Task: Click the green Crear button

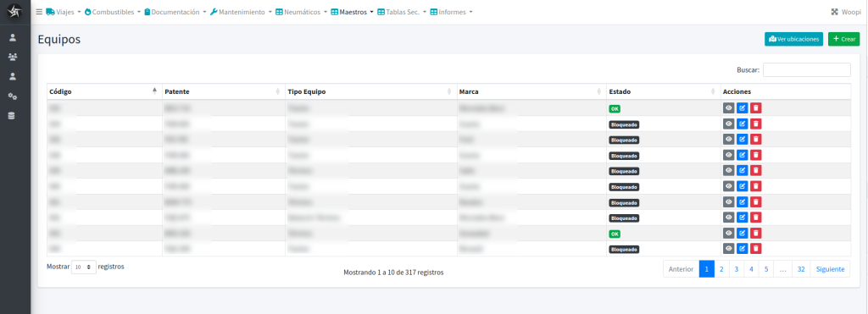Action: (843, 39)
